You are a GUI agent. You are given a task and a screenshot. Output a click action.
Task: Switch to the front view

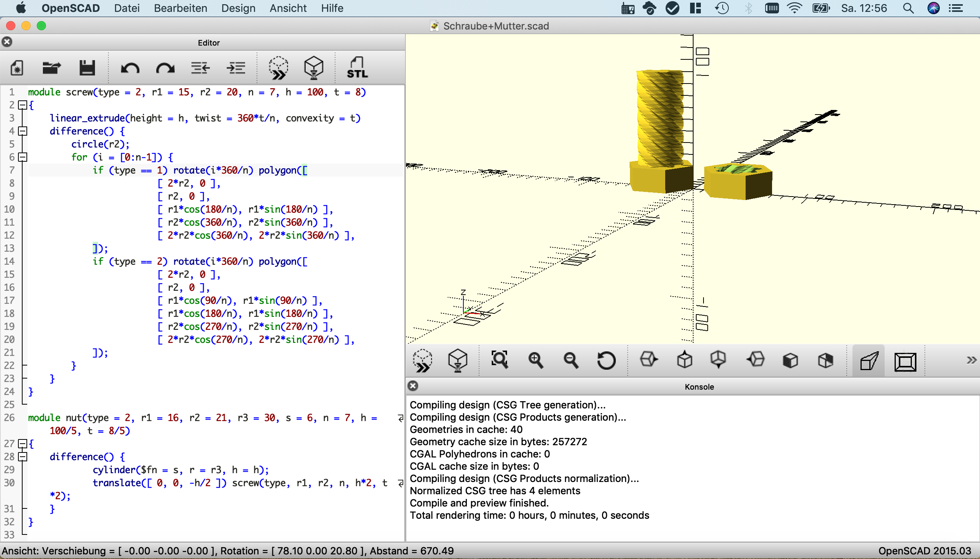click(x=790, y=361)
